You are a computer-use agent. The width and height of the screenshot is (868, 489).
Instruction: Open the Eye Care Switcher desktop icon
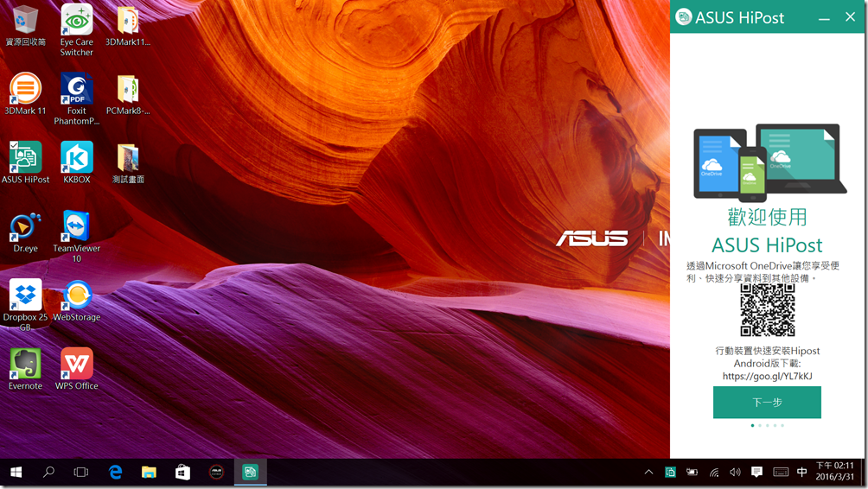pyautogui.click(x=76, y=21)
